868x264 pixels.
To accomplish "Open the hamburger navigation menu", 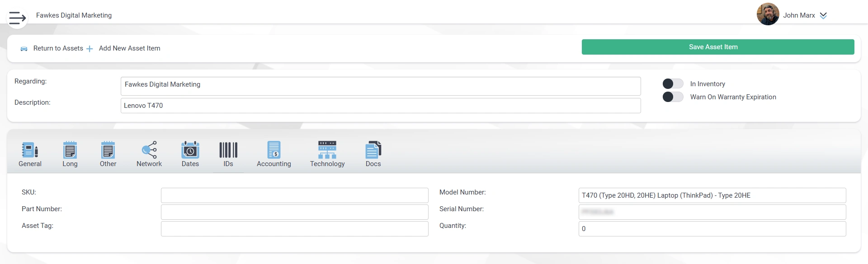I will click(17, 18).
